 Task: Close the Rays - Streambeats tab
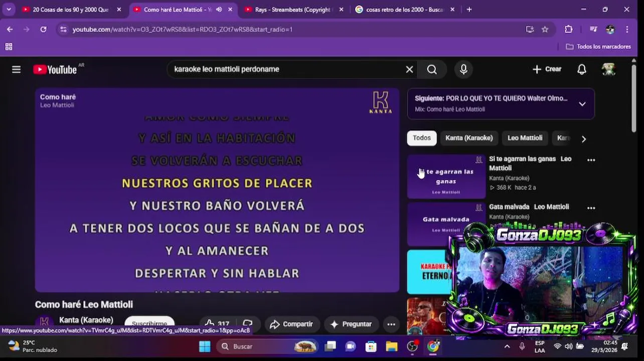click(341, 10)
